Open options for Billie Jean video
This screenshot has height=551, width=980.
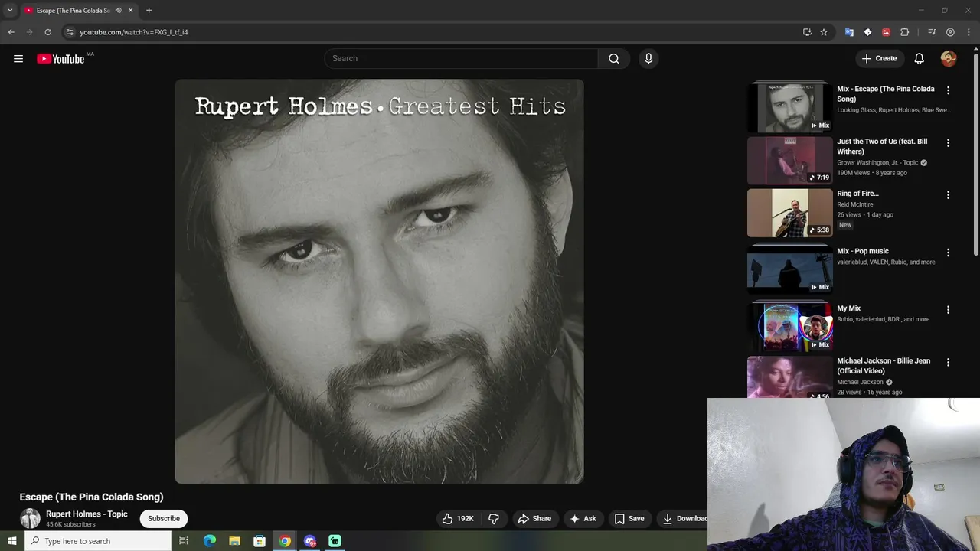coord(948,362)
